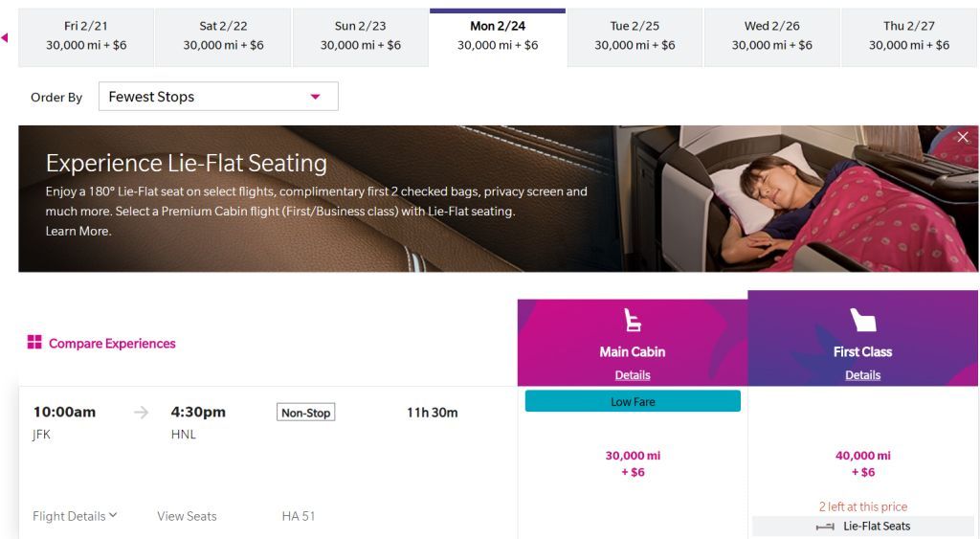This screenshot has height=539, width=980.
Task: Click the pink dropdown arrow in Order By
Action: 315,97
